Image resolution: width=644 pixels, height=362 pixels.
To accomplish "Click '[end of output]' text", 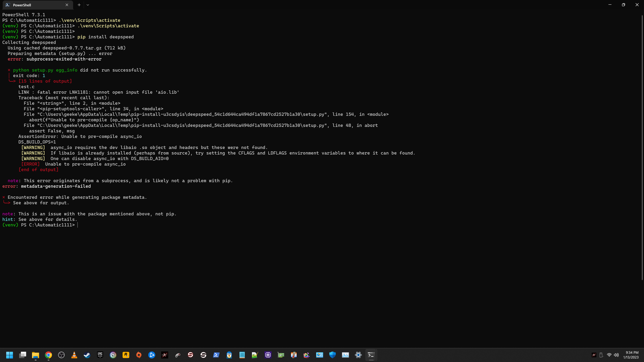I will pos(39,170).
